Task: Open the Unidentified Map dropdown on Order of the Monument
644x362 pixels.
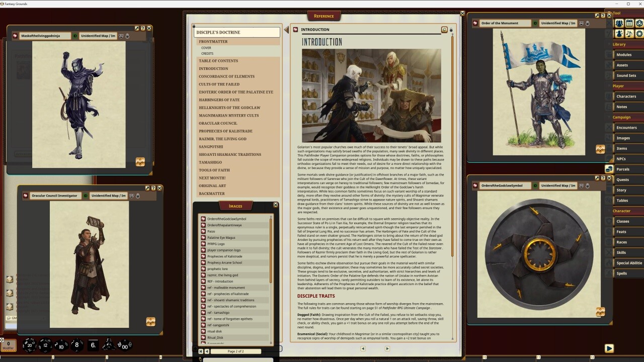Action: click(x=558, y=23)
